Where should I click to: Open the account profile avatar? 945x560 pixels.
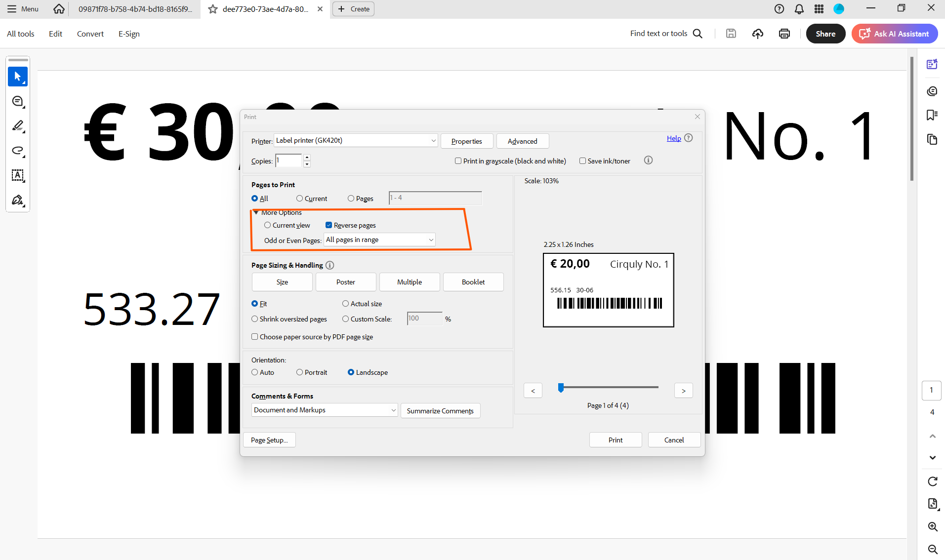(x=839, y=9)
